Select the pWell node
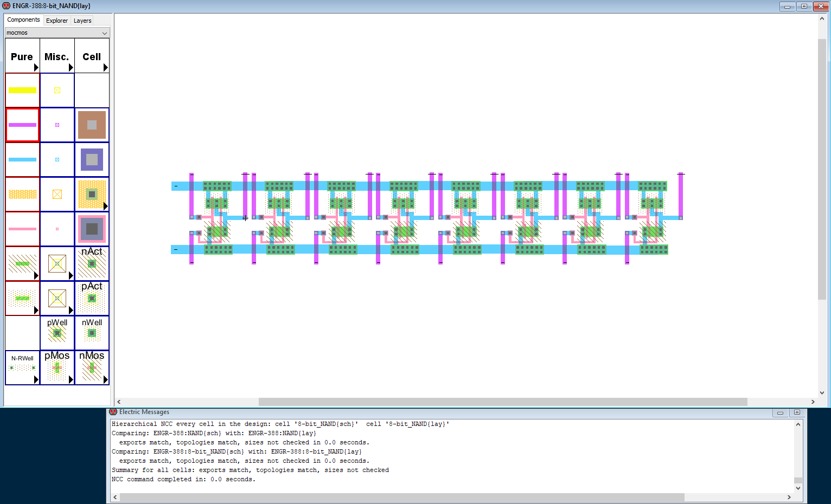Viewport: 831px width, 504px height. tap(57, 333)
